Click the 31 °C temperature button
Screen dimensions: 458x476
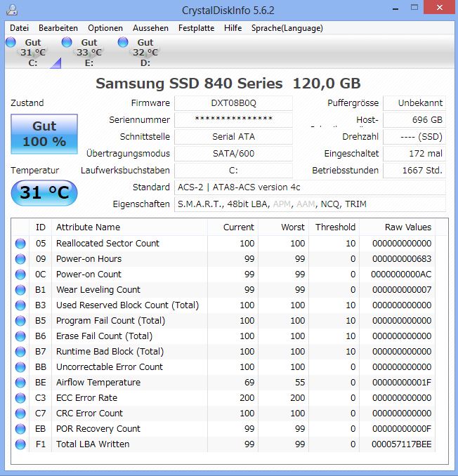coord(44,193)
